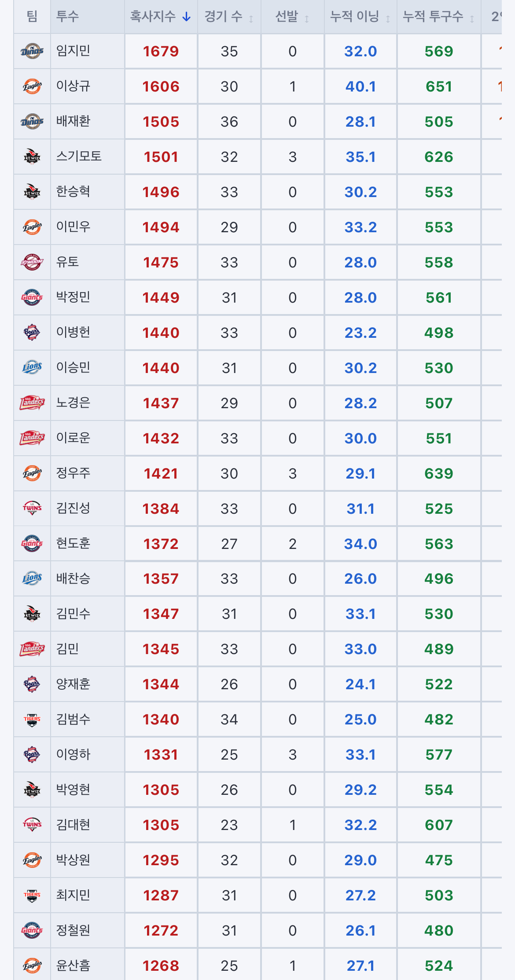Click NC Dinos logo beside 임지민

click(32, 51)
